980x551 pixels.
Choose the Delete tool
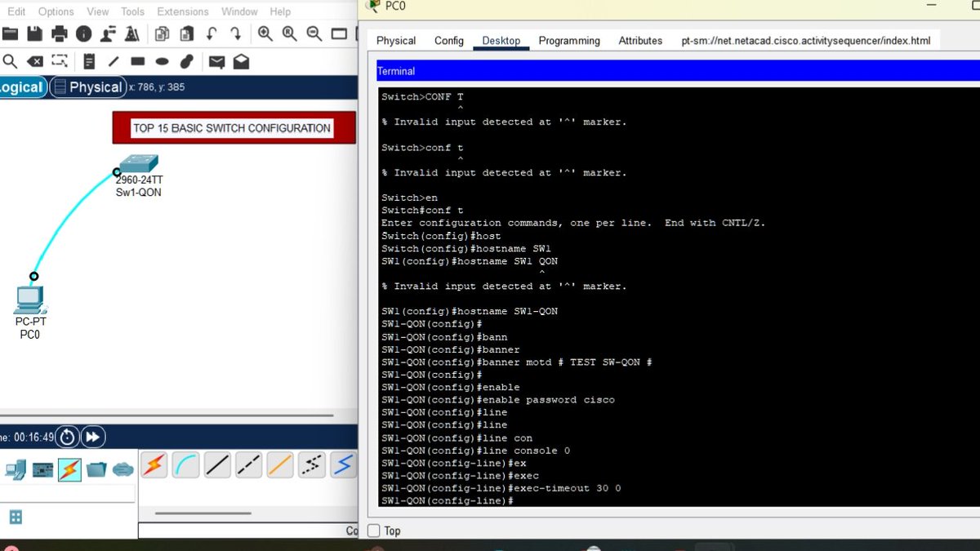(x=35, y=61)
